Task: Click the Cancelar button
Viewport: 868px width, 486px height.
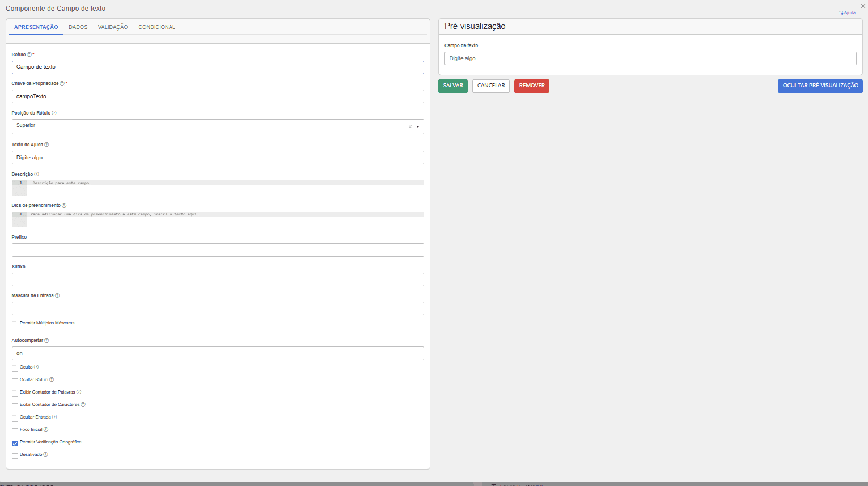Action: [x=491, y=86]
